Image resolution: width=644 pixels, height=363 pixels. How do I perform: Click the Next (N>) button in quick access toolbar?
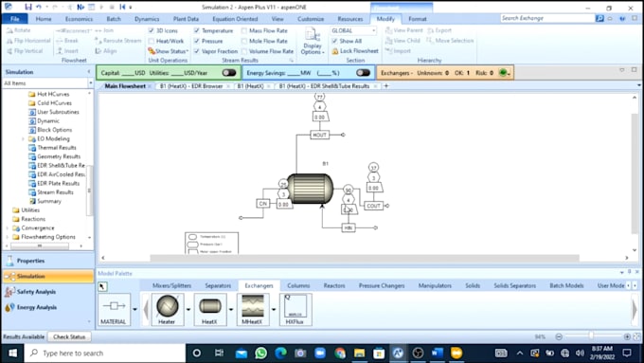point(80,7)
